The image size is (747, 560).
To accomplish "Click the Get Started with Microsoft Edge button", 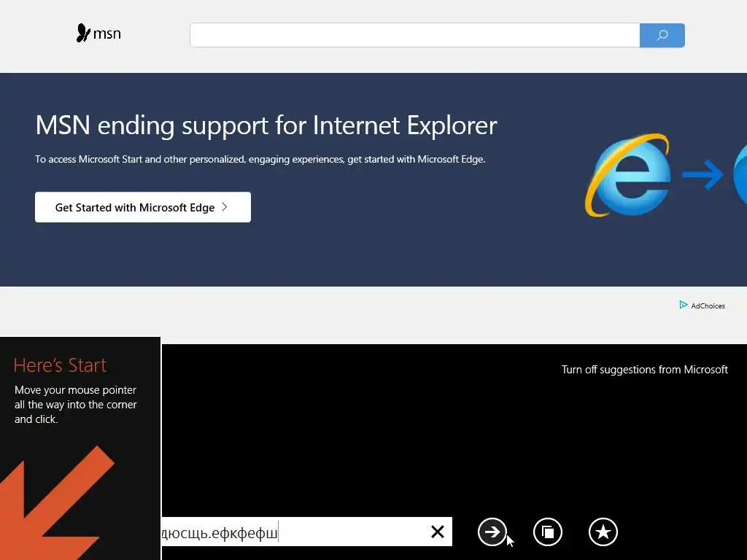I will tap(143, 207).
